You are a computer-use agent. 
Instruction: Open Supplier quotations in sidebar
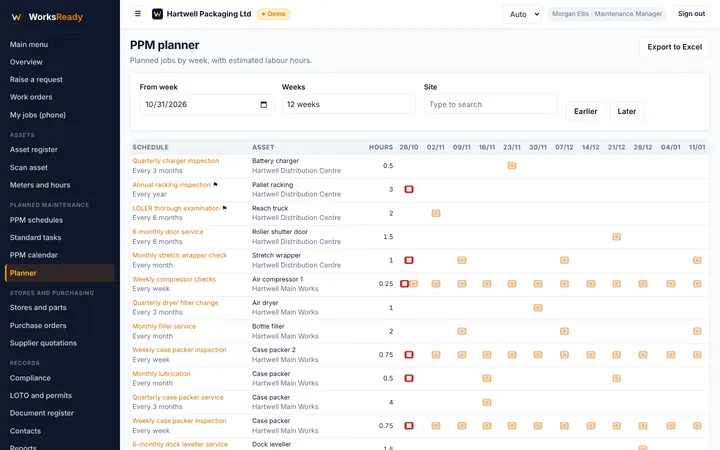[43, 343]
